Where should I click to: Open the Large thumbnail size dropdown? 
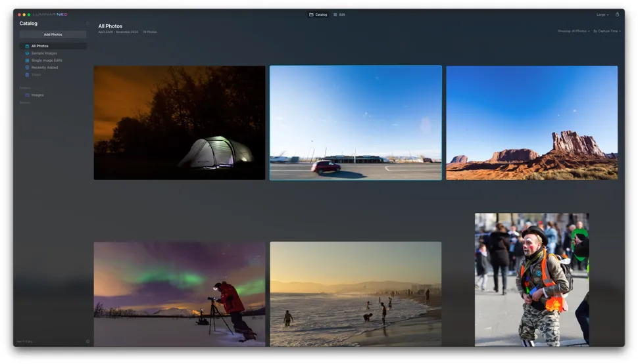[x=602, y=14]
